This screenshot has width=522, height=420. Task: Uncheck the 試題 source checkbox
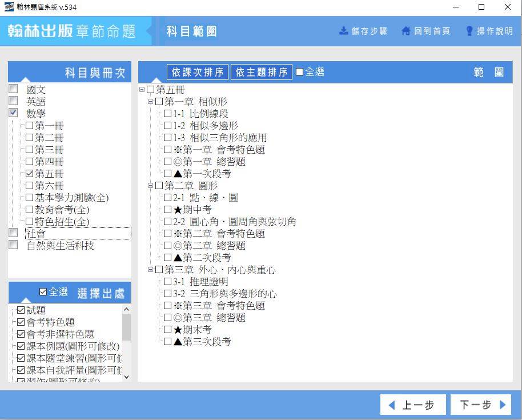point(21,310)
